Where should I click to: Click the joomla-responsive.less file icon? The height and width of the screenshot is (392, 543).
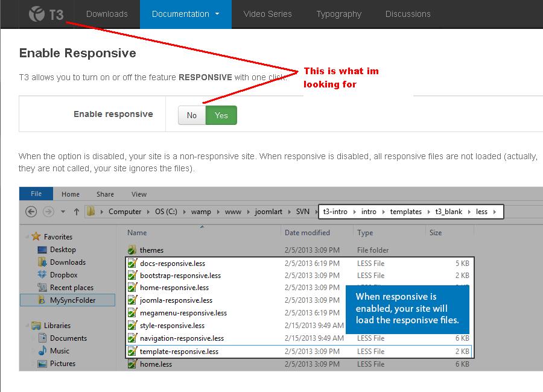pyautogui.click(x=132, y=300)
